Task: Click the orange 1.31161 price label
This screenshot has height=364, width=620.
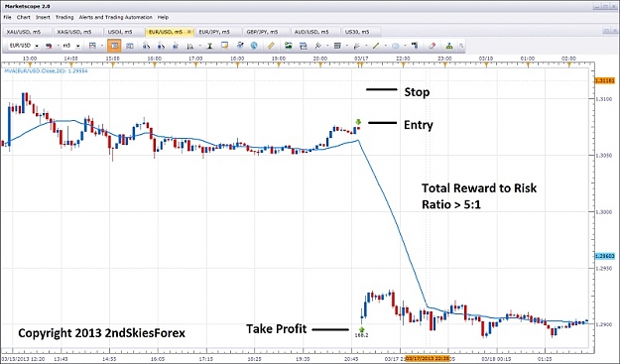Action: (x=604, y=80)
